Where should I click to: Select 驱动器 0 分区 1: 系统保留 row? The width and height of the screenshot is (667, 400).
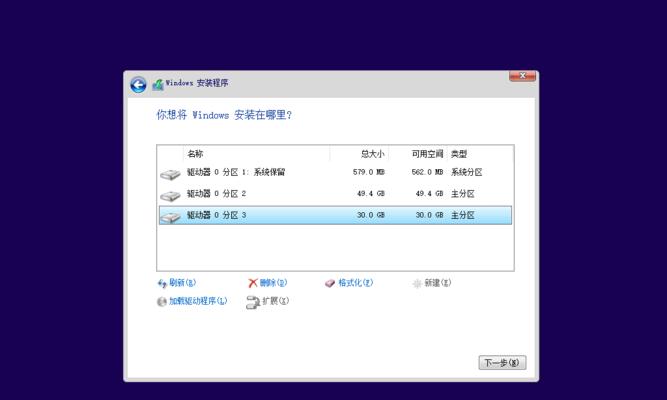click(x=335, y=172)
